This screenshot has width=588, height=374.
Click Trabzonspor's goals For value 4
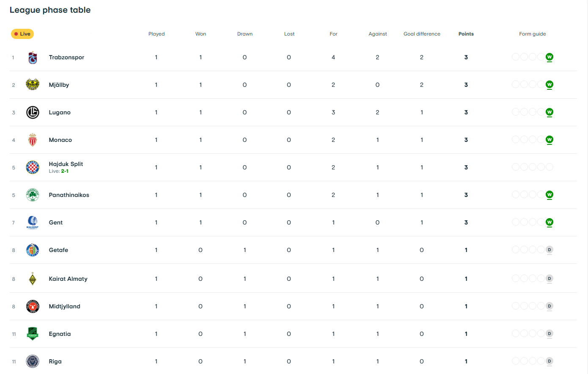pyautogui.click(x=333, y=57)
